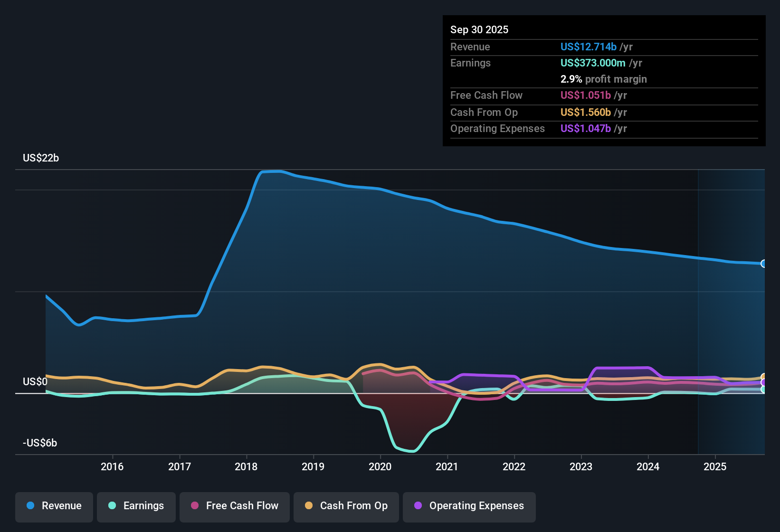Click the Cash From Op endpoint marker
This screenshot has width=780, height=532.
coord(764,376)
